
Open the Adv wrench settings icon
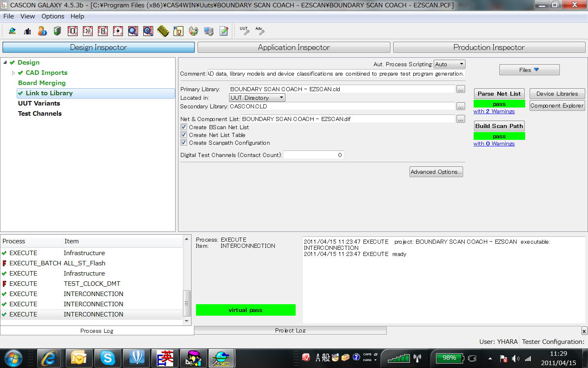[x=260, y=31]
